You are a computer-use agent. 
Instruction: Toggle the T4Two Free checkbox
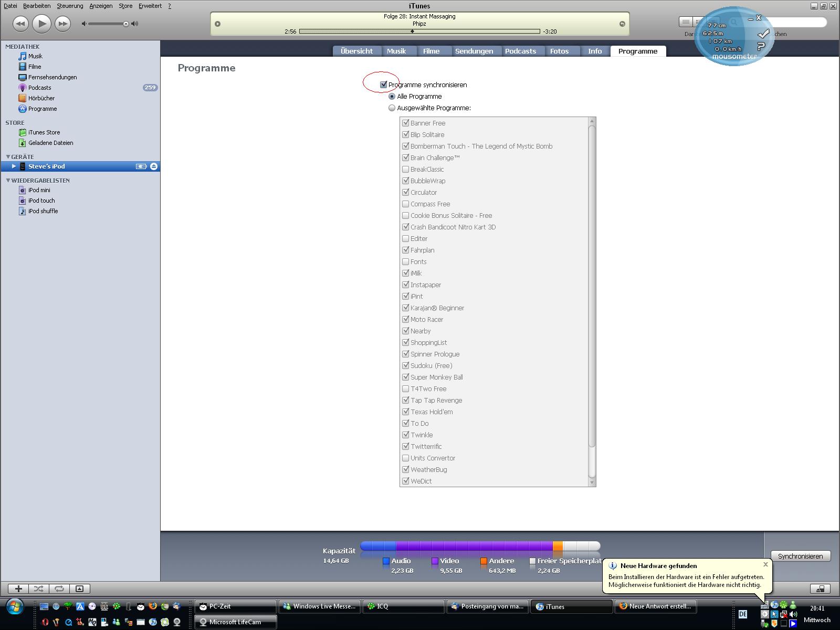(x=405, y=388)
